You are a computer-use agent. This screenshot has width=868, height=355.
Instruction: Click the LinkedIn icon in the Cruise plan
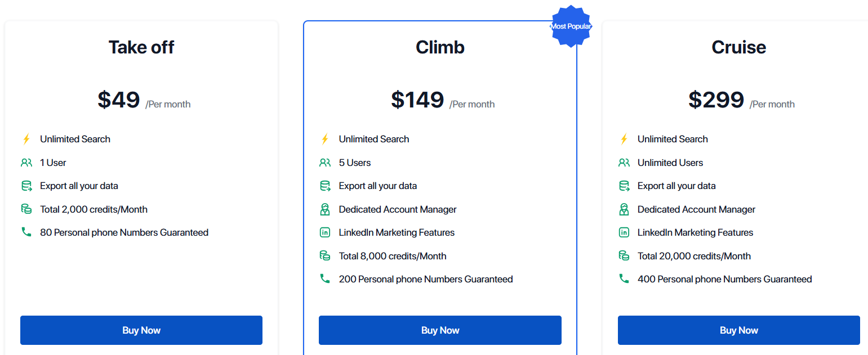624,232
